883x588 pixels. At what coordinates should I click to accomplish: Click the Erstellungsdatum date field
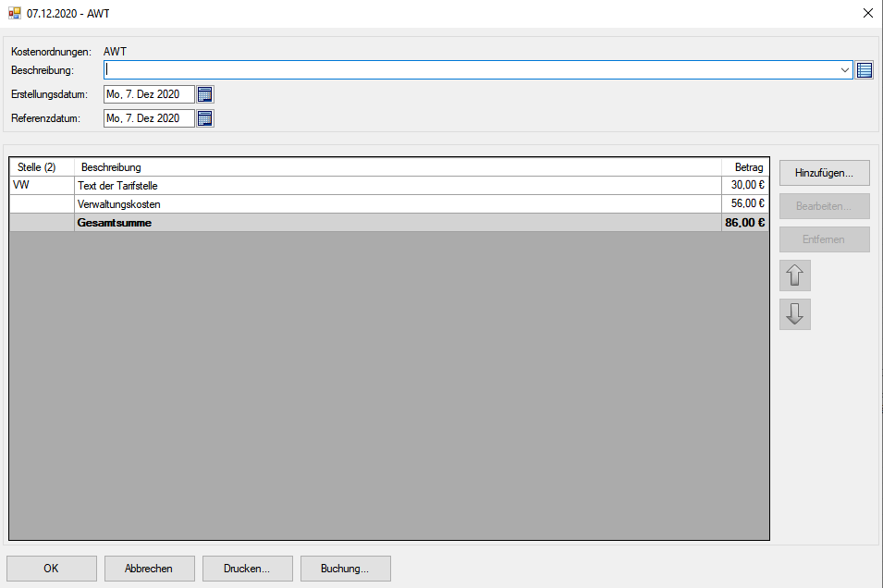click(148, 94)
